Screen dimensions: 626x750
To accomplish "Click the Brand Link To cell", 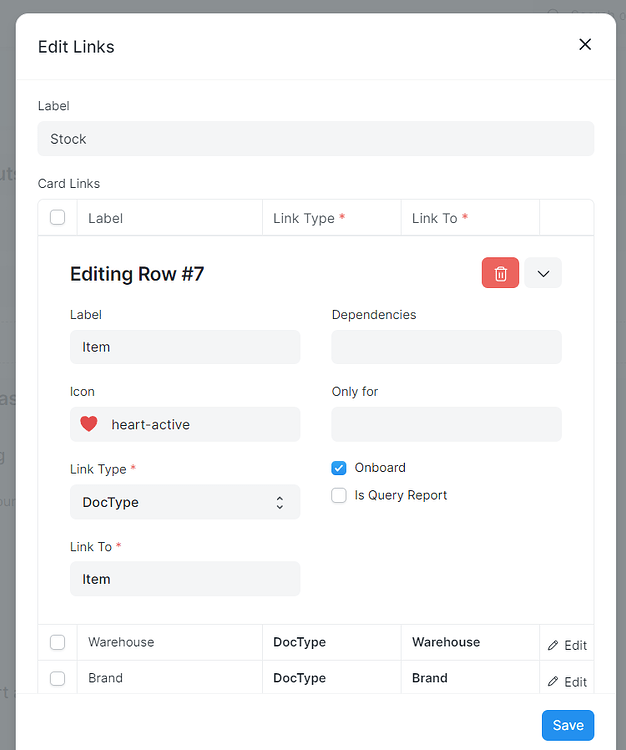I will (470, 678).
